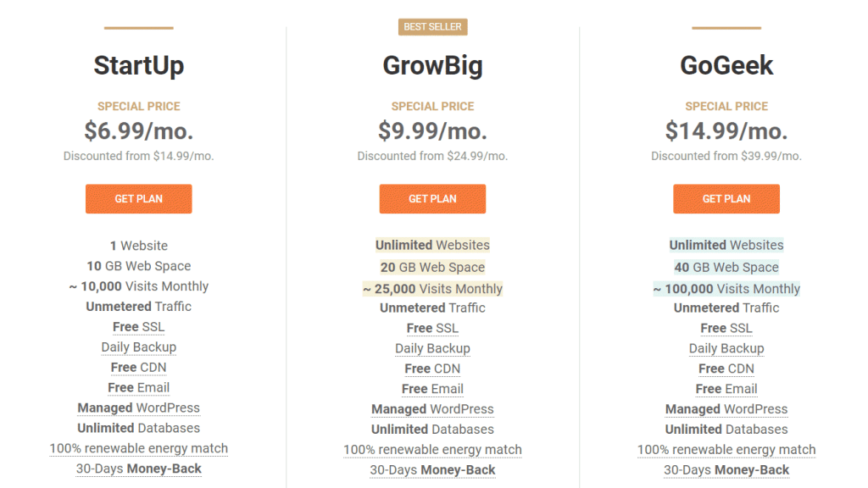Click StartUp's Daily Backup feature link

point(138,347)
